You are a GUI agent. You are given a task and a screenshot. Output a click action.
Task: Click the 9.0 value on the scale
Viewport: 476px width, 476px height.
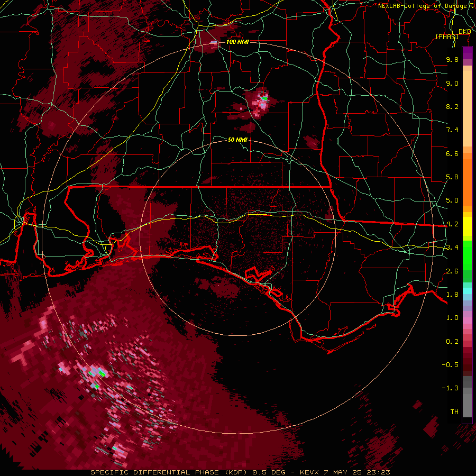click(x=452, y=83)
